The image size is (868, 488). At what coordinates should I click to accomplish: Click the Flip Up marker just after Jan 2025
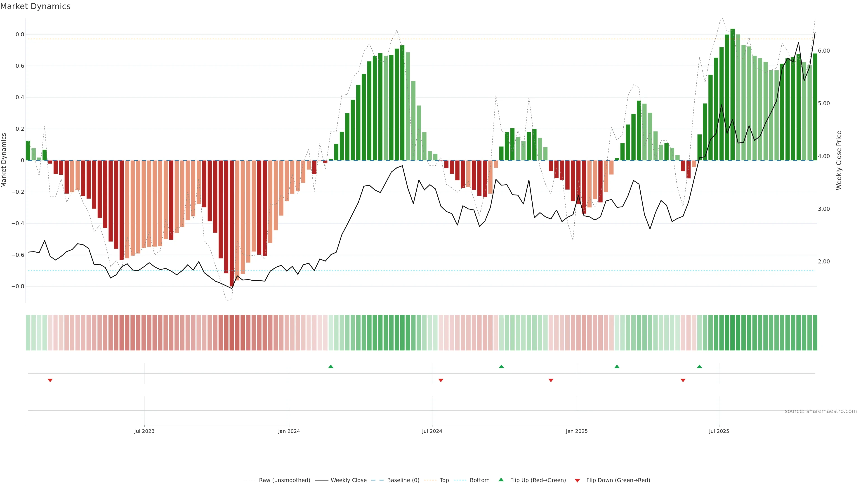click(617, 366)
